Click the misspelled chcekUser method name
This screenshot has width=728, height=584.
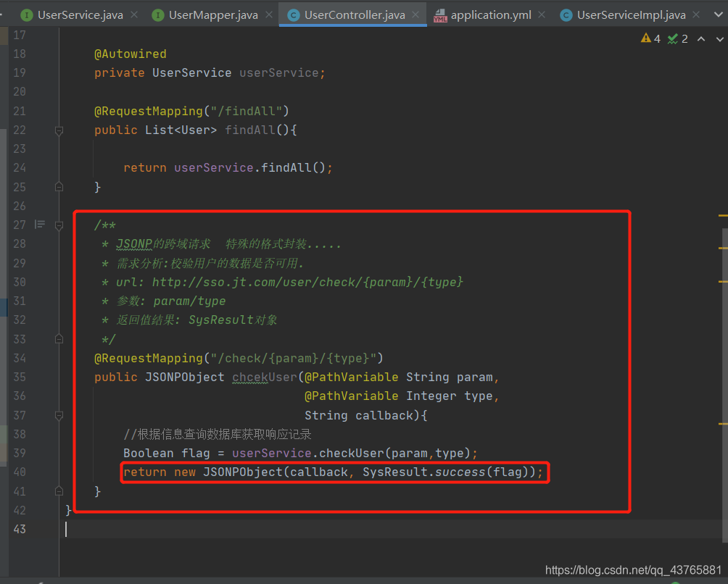pyautogui.click(x=265, y=377)
